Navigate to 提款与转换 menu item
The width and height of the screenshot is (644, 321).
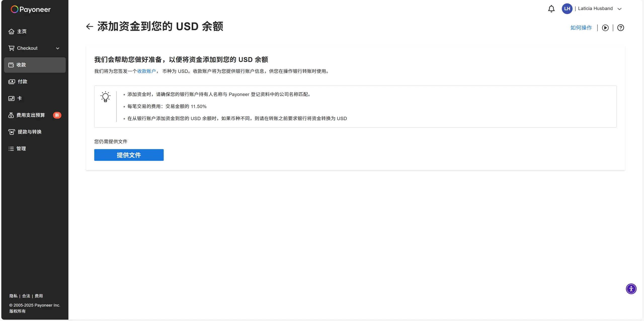pyautogui.click(x=35, y=132)
